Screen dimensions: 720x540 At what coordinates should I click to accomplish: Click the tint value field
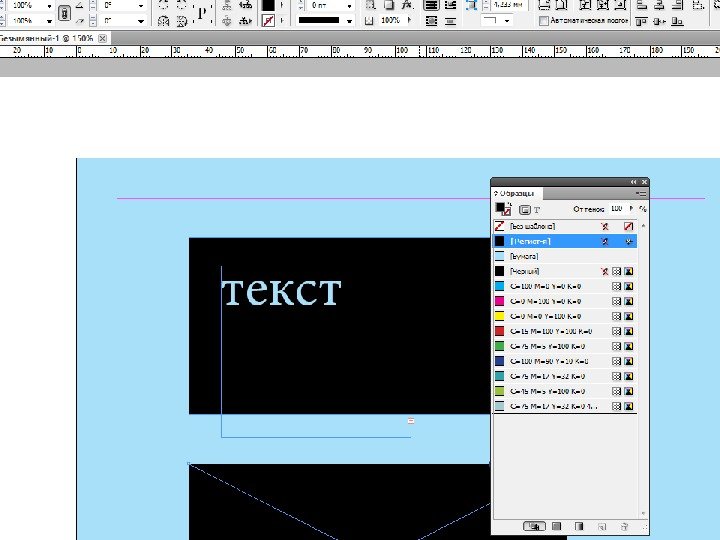[618, 208]
